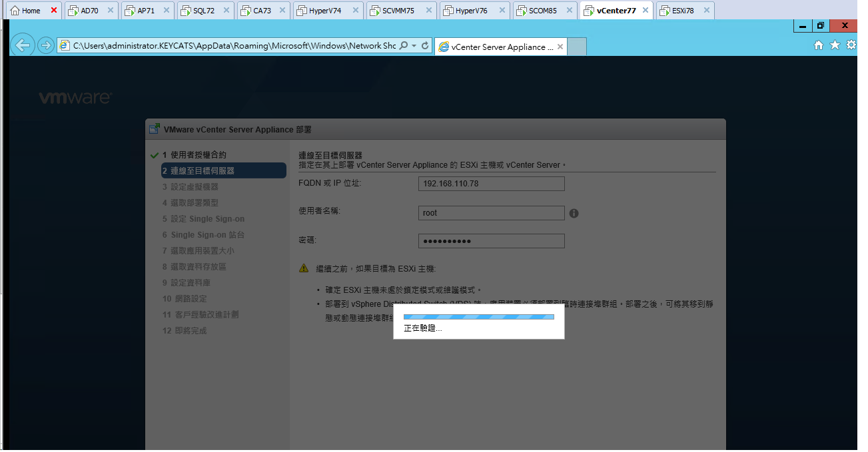
Task: Click the ESXi78 VM icon
Action: (665, 11)
